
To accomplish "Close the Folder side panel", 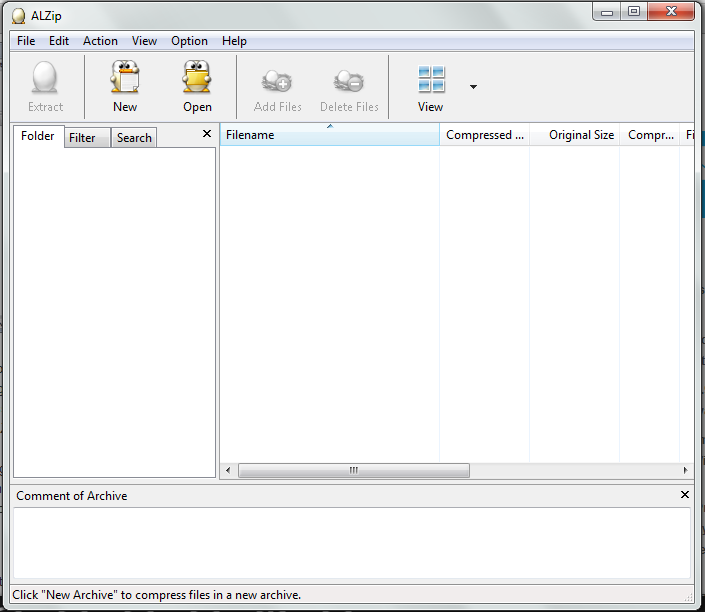I will (207, 134).
